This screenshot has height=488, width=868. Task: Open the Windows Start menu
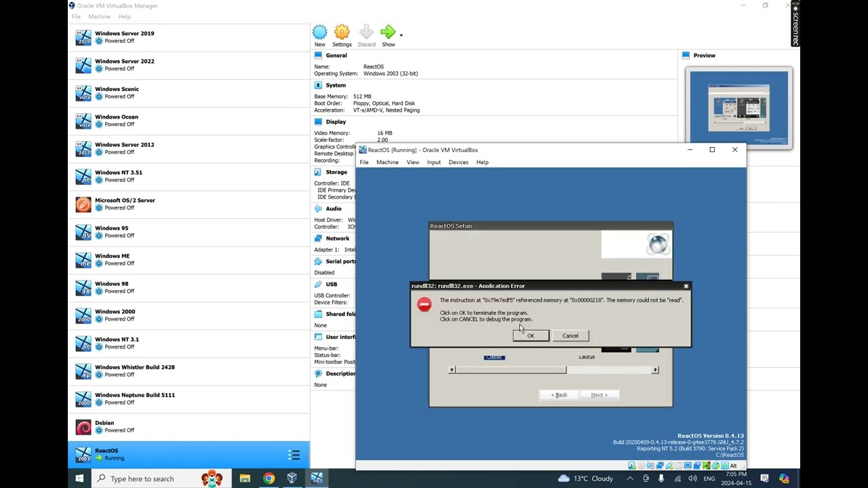79,479
